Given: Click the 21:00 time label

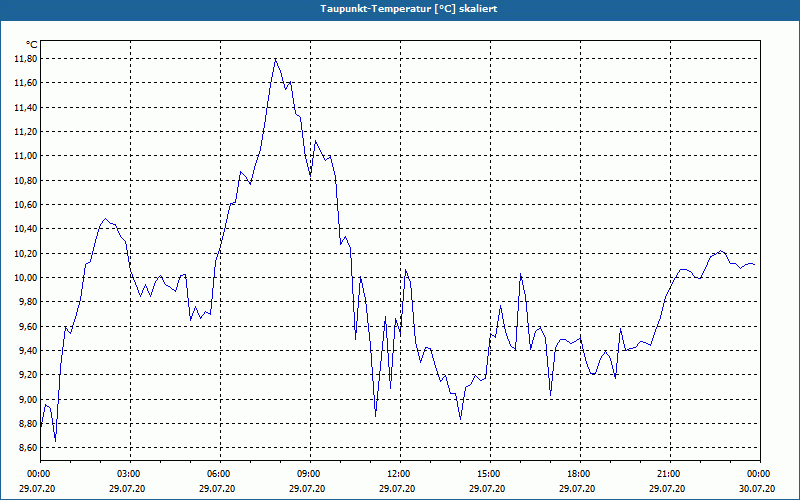Looking at the screenshot, I should point(670,474).
